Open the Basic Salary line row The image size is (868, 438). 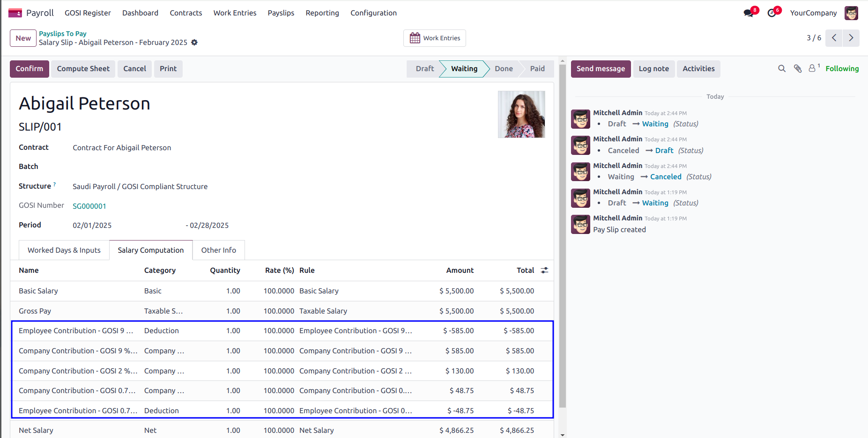(282, 291)
